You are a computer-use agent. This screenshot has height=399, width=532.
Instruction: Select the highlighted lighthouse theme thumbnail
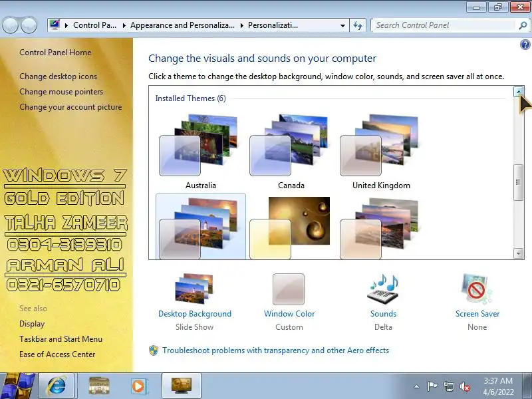[201, 227]
